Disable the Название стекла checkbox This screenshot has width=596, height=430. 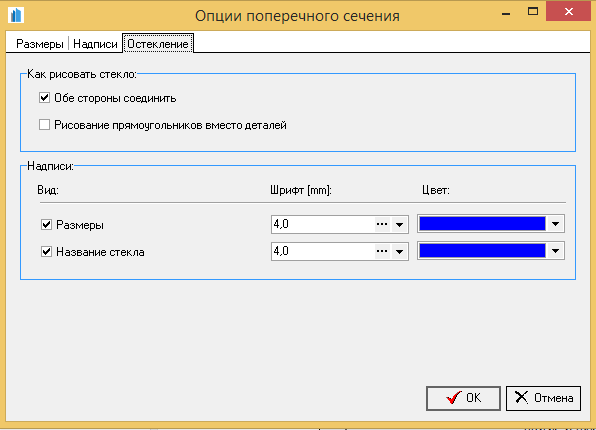[x=46, y=252]
